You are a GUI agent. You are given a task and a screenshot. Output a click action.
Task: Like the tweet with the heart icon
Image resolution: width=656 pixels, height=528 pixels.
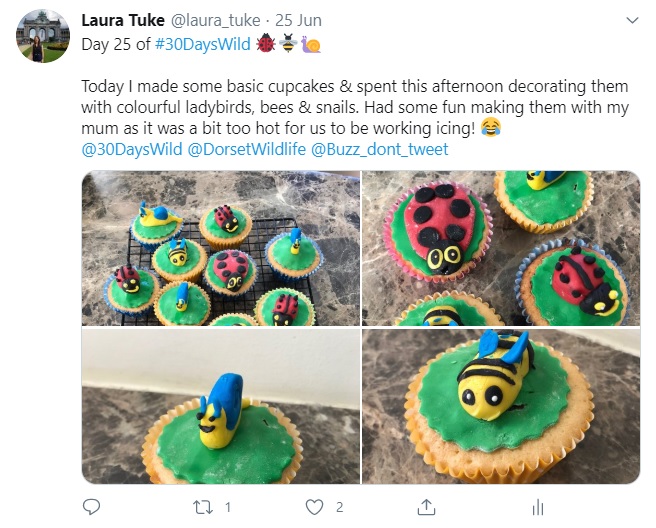click(315, 506)
